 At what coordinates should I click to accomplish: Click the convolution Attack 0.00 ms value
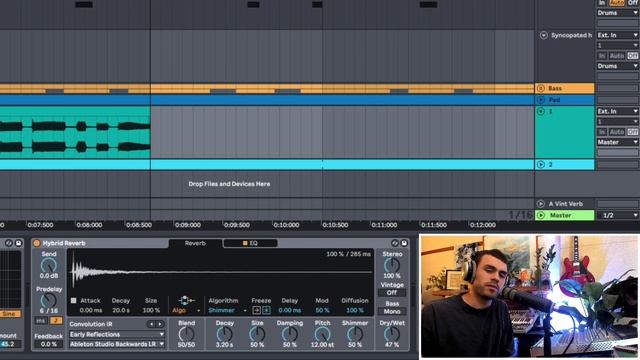pos(91,310)
